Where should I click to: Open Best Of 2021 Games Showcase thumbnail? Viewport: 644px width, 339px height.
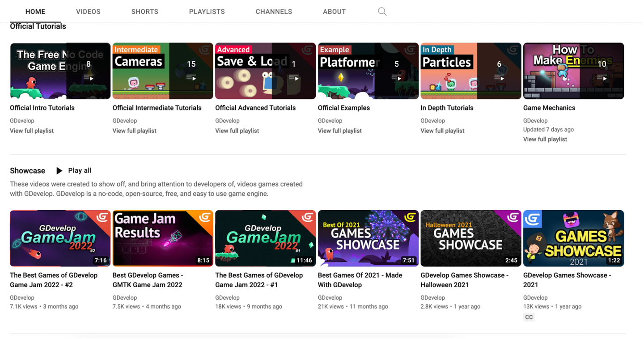click(x=368, y=238)
